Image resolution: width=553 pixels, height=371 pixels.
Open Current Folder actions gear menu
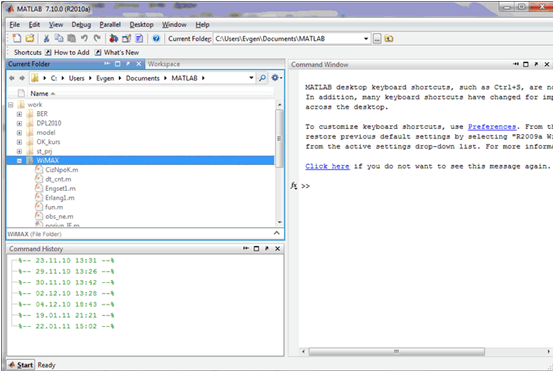276,78
